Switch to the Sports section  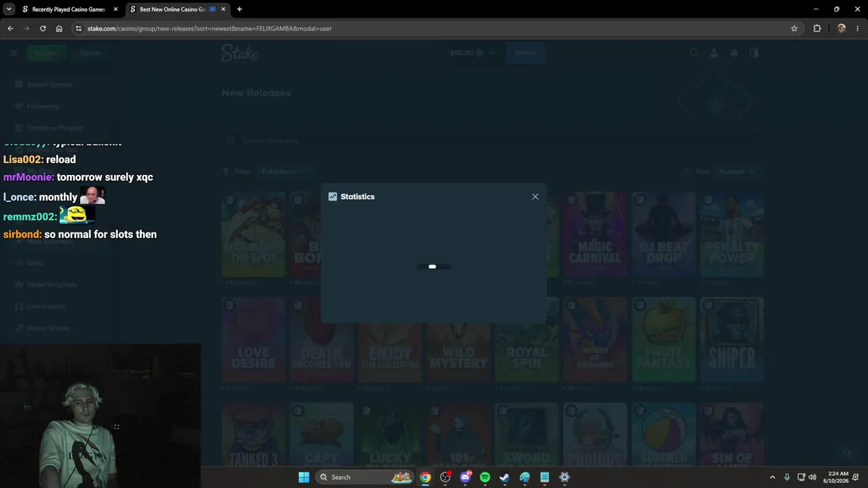click(90, 53)
